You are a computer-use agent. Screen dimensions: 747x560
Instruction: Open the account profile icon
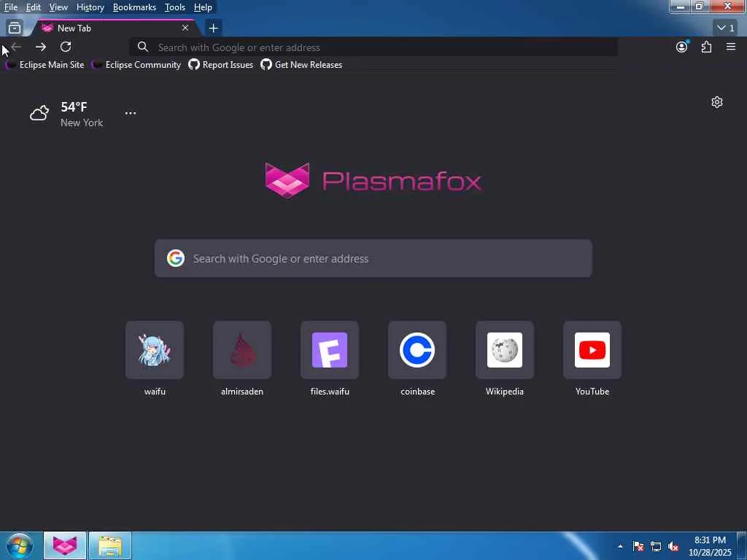tap(682, 47)
